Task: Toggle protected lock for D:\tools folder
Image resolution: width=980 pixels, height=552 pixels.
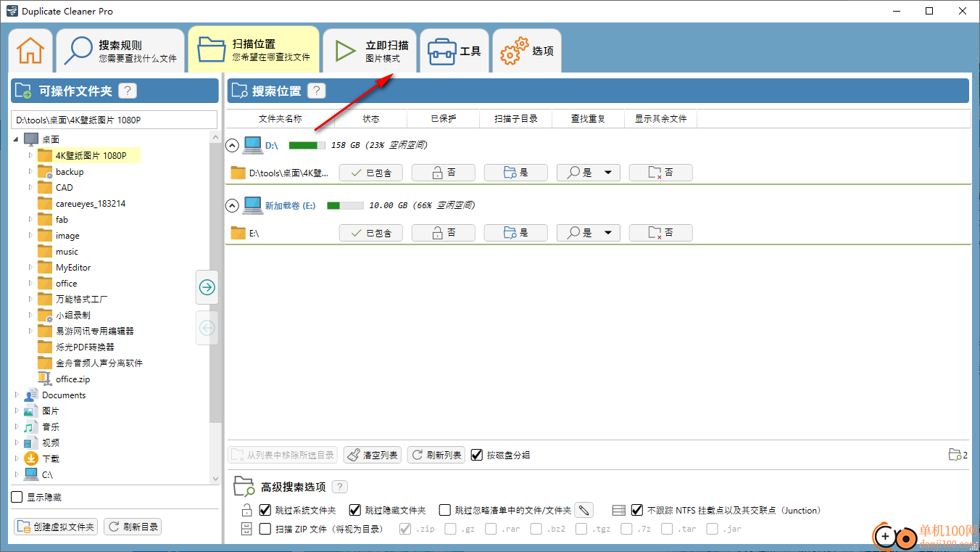Action: click(444, 173)
